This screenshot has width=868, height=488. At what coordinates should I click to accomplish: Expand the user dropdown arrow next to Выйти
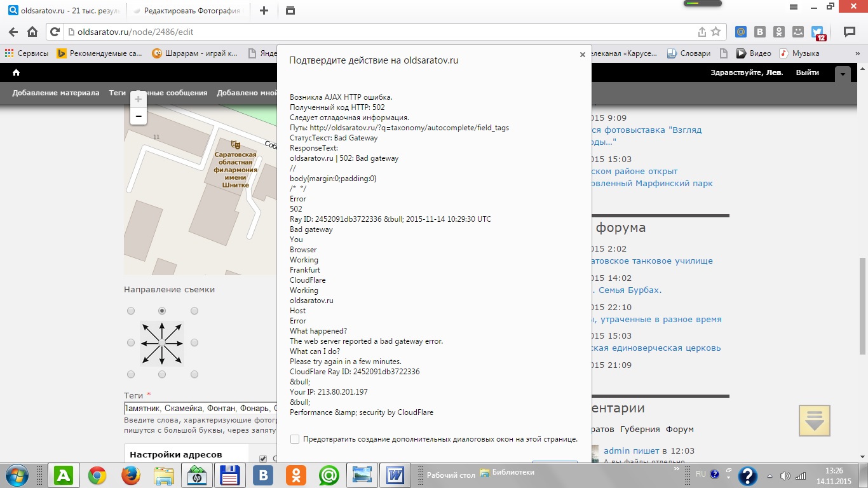[843, 74]
